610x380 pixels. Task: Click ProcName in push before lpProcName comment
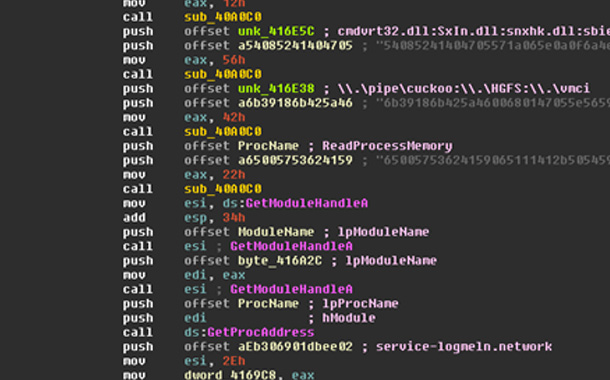click(268, 304)
